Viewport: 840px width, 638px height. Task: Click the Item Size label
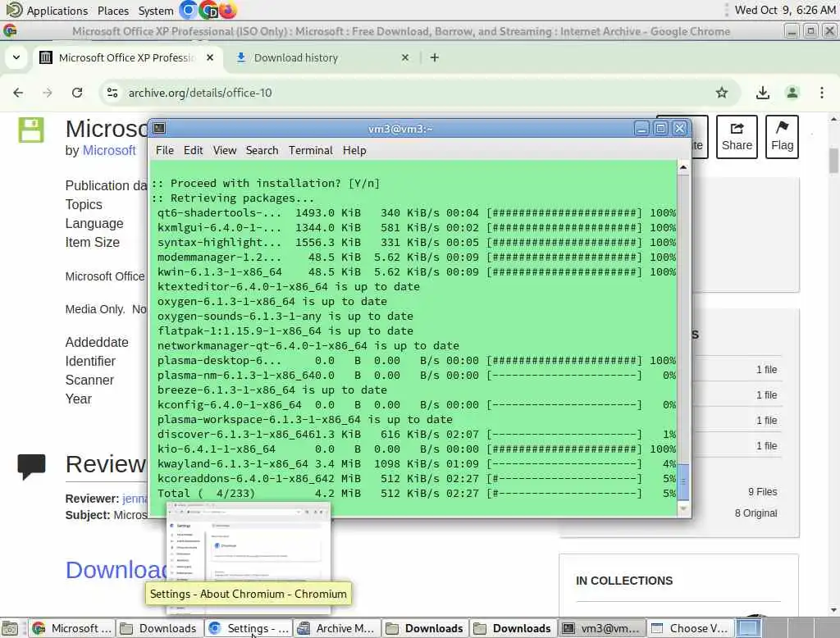pos(92,242)
